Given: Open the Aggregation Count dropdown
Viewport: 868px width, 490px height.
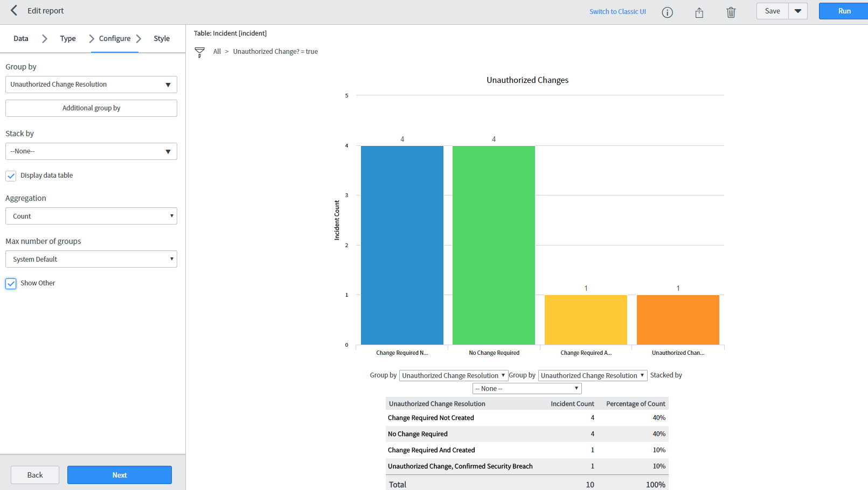Looking at the screenshot, I should click(x=91, y=216).
